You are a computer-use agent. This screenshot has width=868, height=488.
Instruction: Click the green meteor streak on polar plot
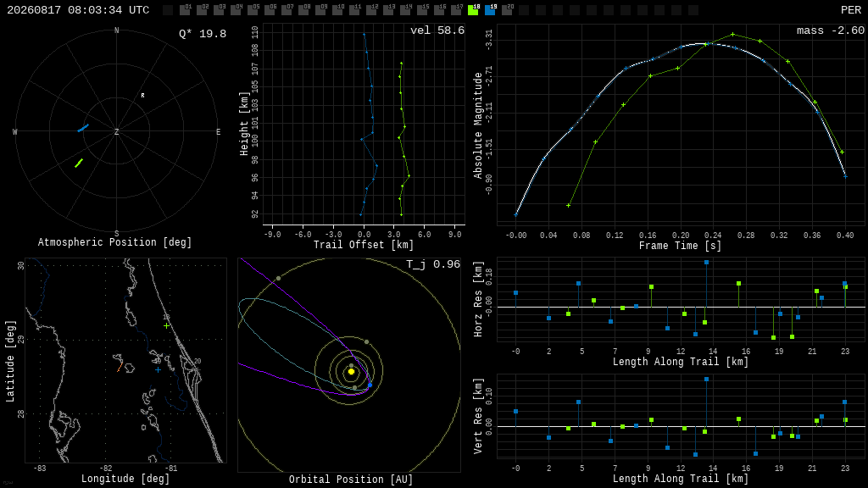coord(79,163)
